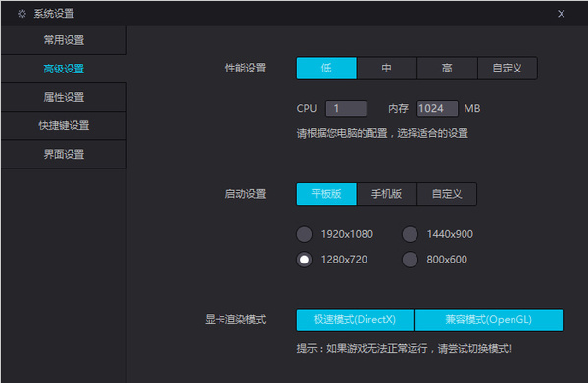
Task: Select the 800x600 resolution radio
Action: (410, 260)
